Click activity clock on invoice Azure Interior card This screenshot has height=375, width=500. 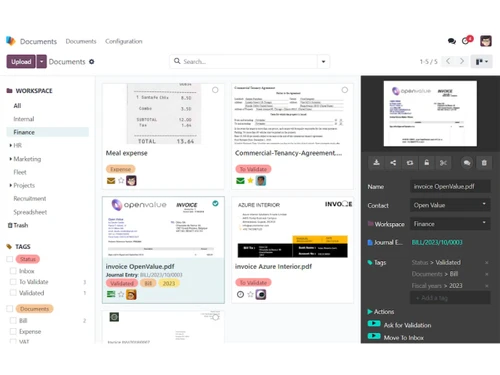click(240, 294)
